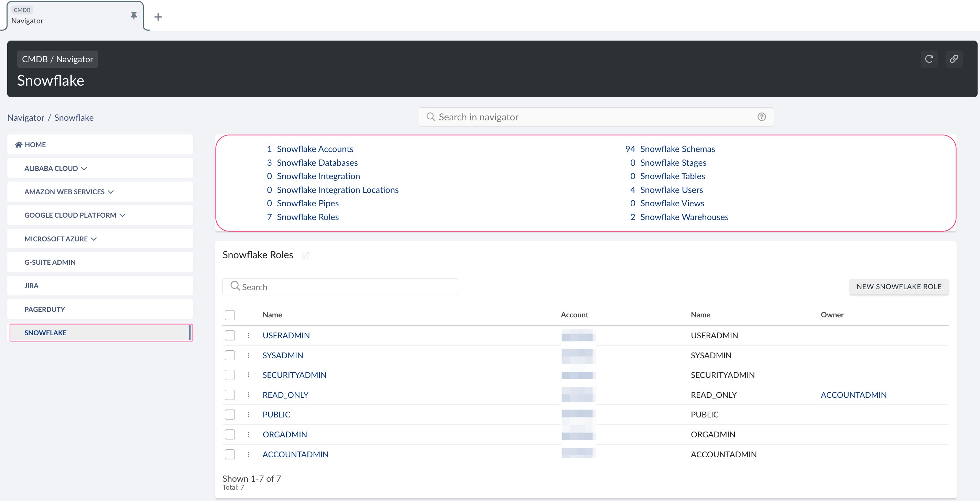Open the ORGADMIN role link
Image resolution: width=980 pixels, height=501 pixels.
click(x=285, y=434)
